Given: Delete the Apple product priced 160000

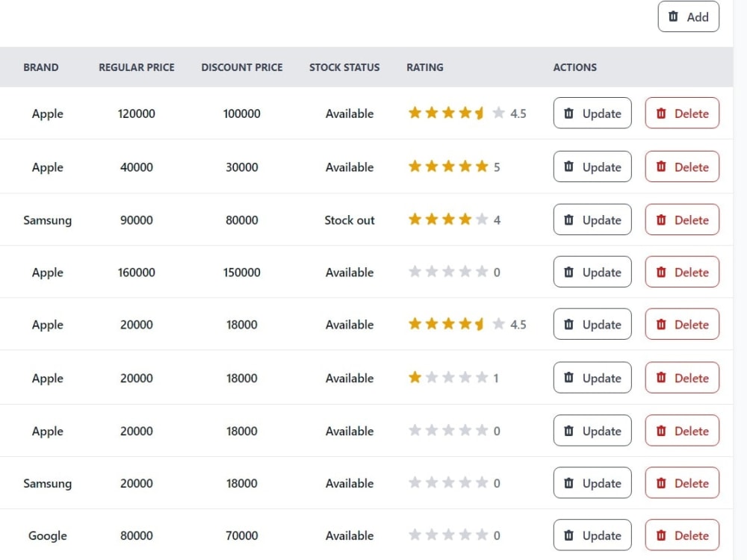Looking at the screenshot, I should pyautogui.click(x=682, y=272).
